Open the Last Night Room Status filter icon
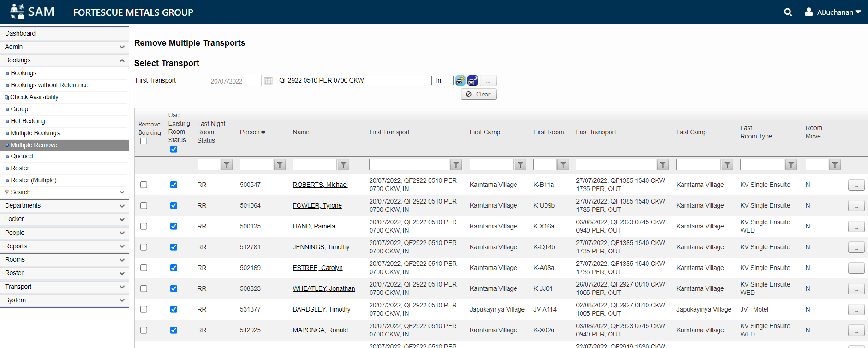This screenshot has height=348, width=868. [227, 165]
